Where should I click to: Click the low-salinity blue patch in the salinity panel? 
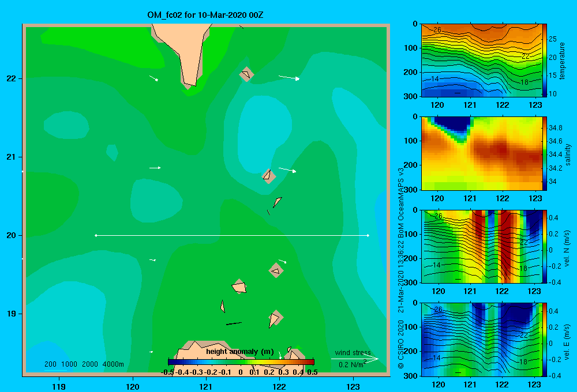(x=455, y=125)
